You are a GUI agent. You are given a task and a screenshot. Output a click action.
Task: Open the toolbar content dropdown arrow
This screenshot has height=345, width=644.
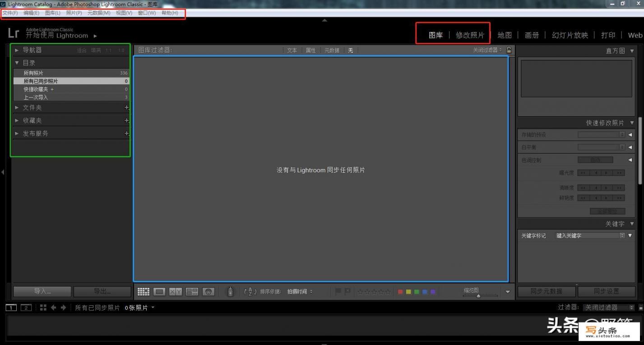tap(508, 292)
